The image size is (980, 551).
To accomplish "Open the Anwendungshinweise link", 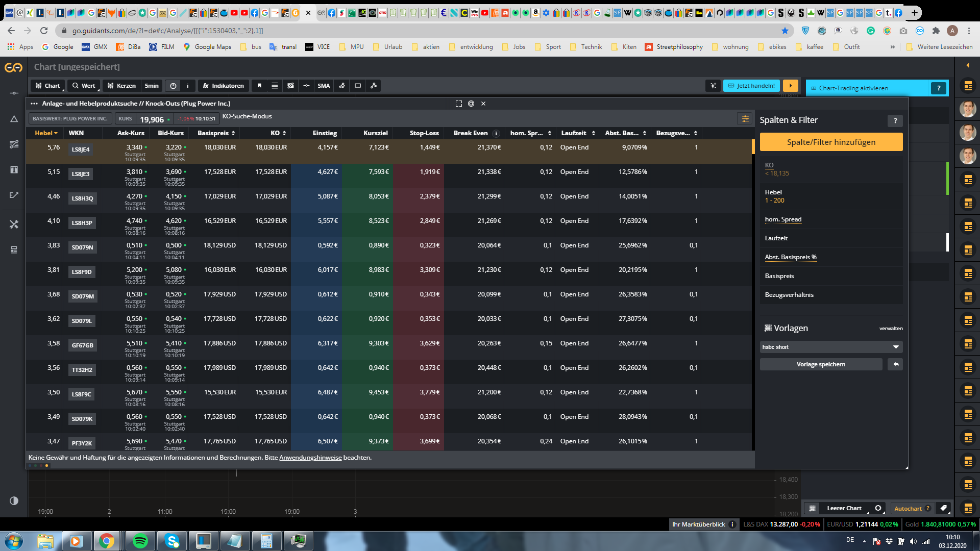I will 310,458.
